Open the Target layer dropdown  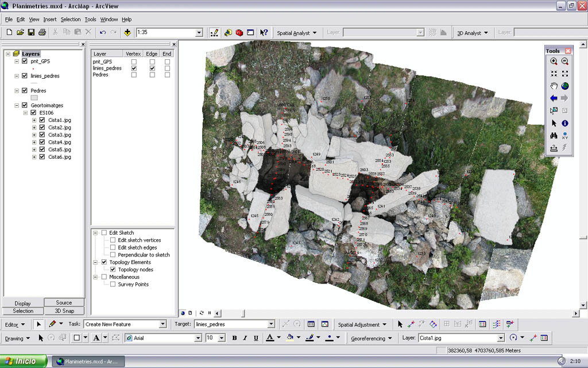[x=271, y=324]
